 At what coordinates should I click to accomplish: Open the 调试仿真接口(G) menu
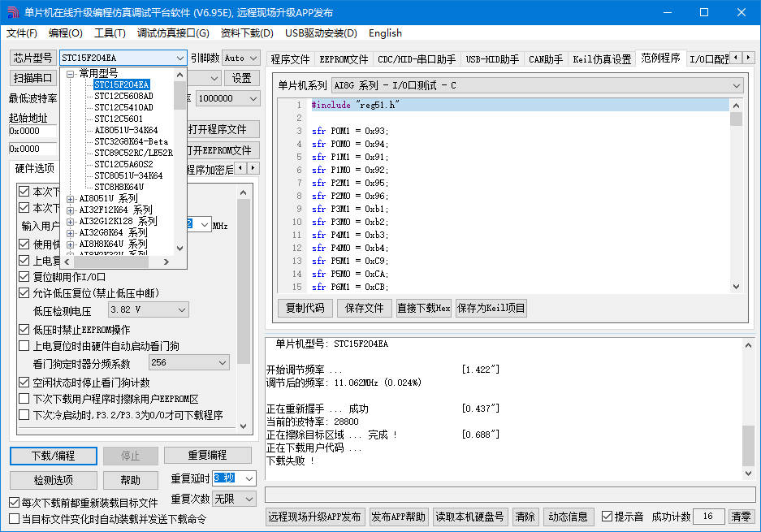click(x=173, y=33)
